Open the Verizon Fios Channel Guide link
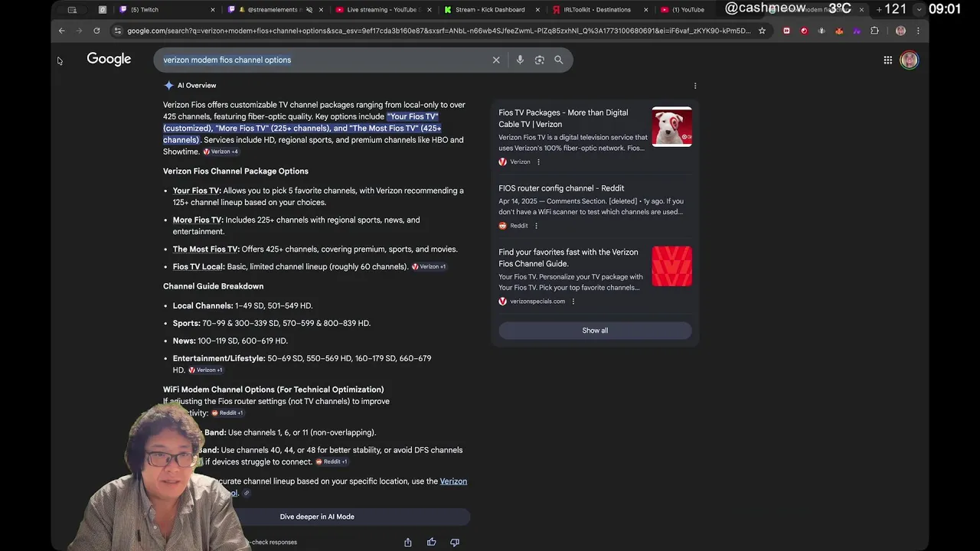Viewport: 980px width, 551px height. tap(568, 258)
